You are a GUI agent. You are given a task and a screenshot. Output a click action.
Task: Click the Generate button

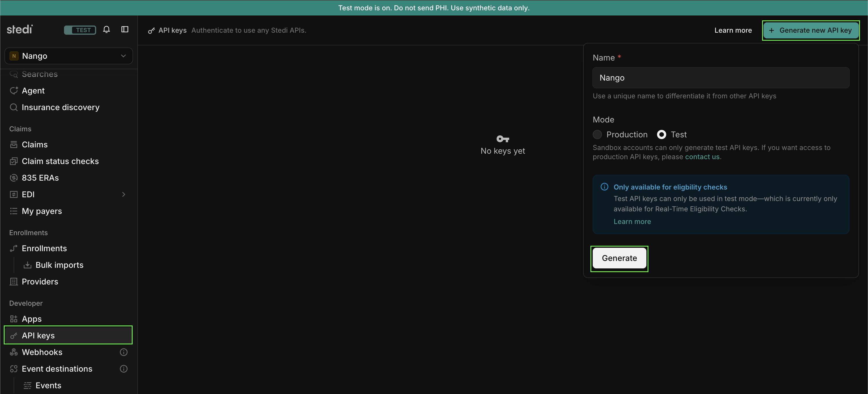(619, 258)
